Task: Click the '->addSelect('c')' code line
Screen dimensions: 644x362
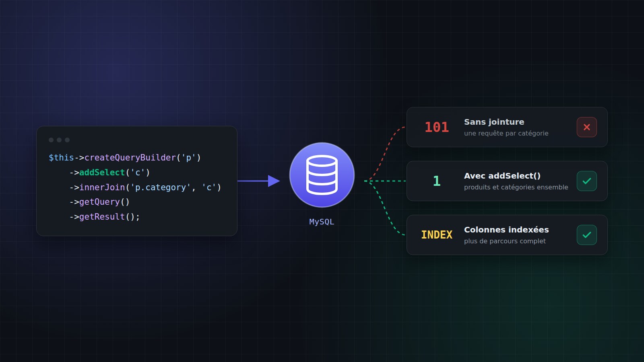Action: (x=109, y=173)
